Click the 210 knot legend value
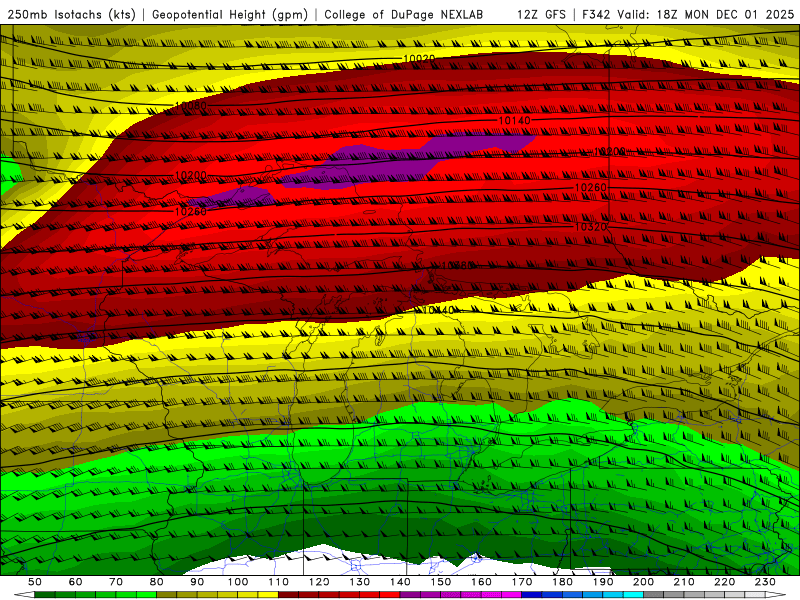The image size is (800, 600). (x=684, y=582)
